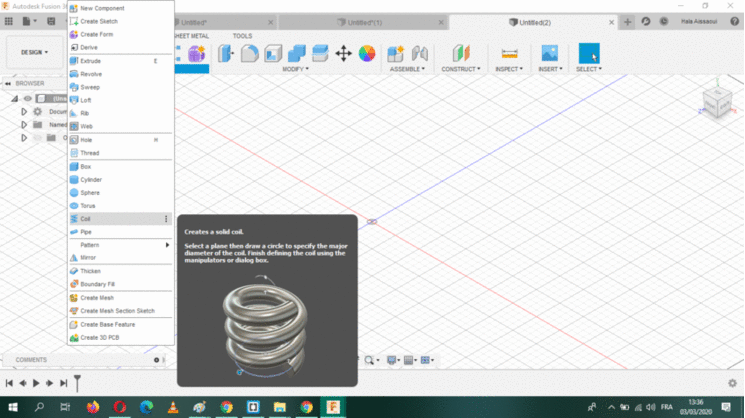Choose Create 3D PCB entry
This screenshot has width=745, height=418.
(x=120, y=338)
